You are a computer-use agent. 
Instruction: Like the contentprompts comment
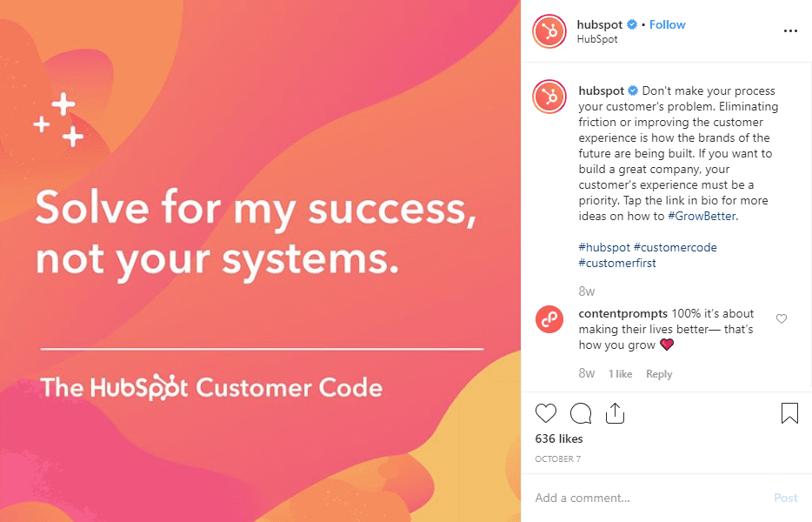[x=781, y=319]
